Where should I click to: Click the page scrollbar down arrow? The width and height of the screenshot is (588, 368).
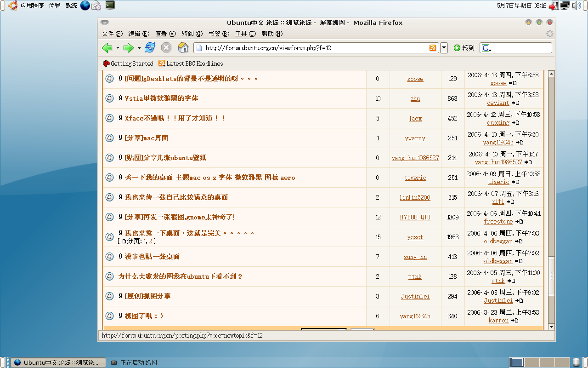[551, 327]
